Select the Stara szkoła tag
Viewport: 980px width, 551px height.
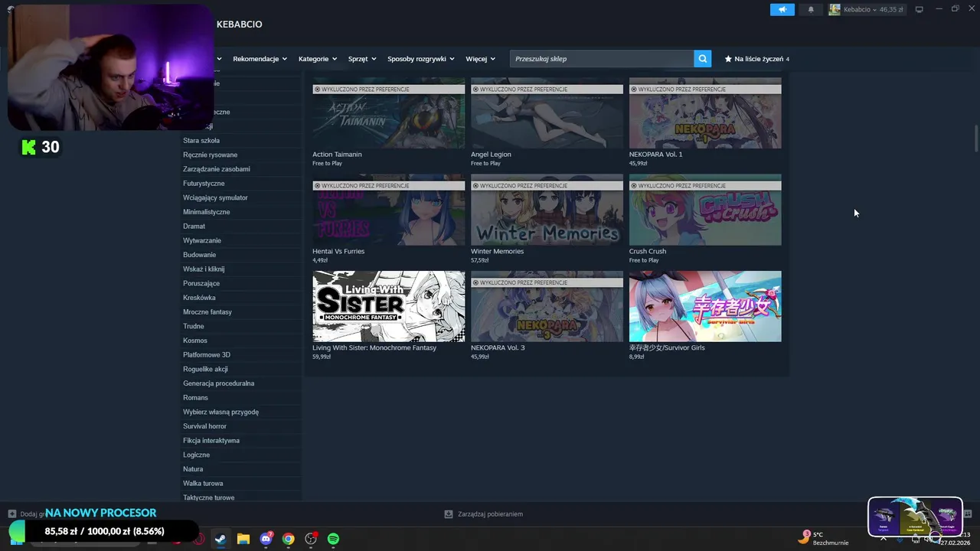click(x=201, y=141)
